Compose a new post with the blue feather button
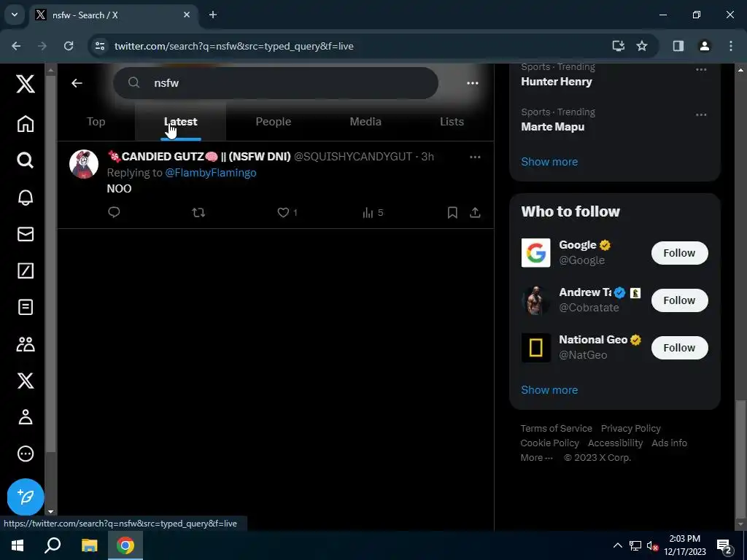The image size is (747, 560). coord(26,497)
